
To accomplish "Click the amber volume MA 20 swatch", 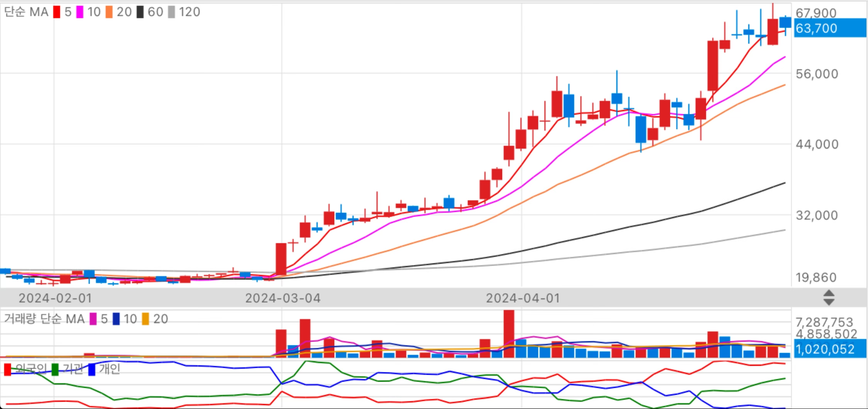I will click(x=146, y=319).
